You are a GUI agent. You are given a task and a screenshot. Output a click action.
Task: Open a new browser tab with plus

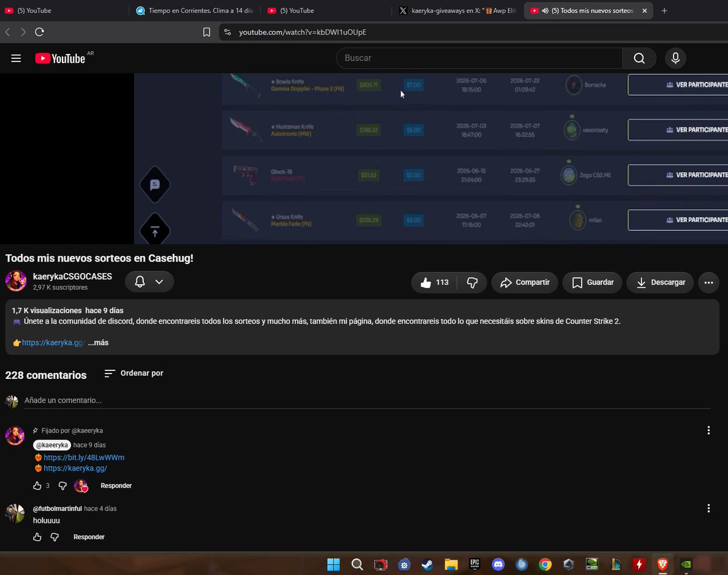[664, 10]
